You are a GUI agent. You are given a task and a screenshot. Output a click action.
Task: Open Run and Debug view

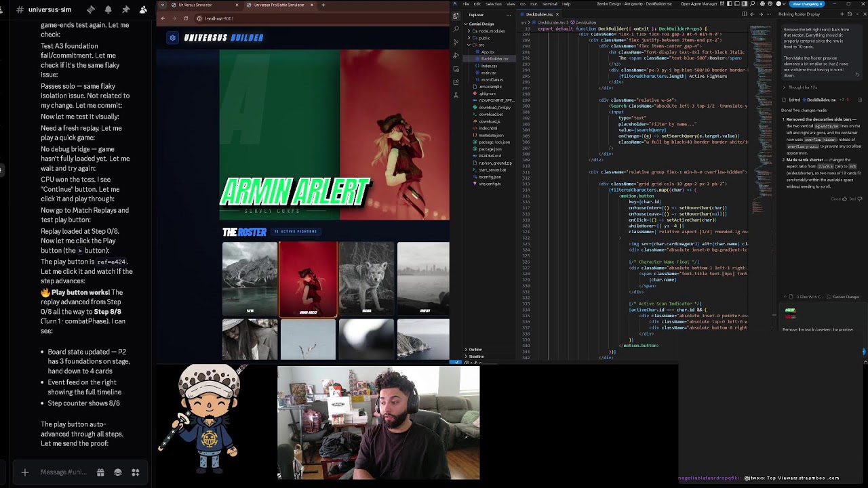click(x=456, y=55)
